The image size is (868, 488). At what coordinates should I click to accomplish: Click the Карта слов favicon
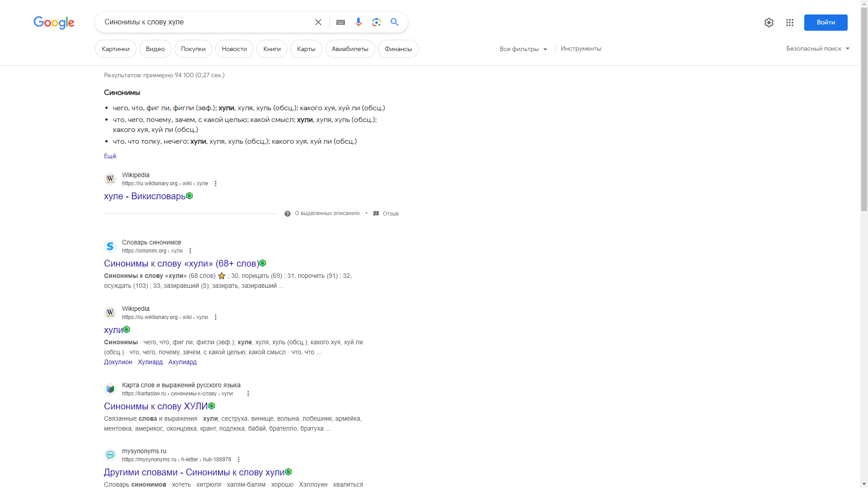coord(110,389)
